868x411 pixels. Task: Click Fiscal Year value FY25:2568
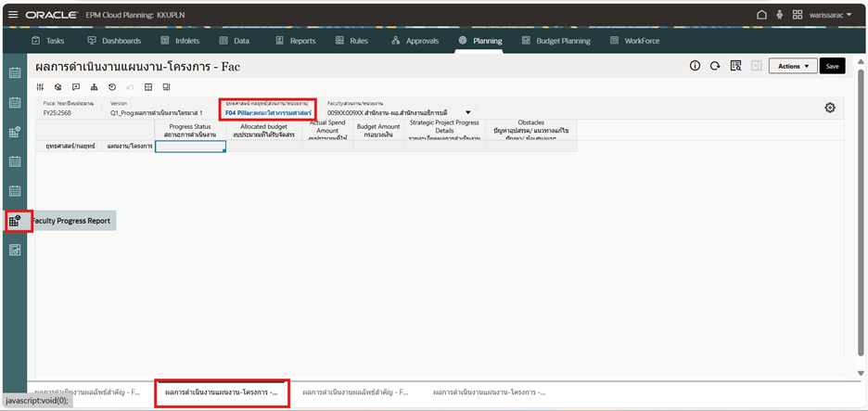pyautogui.click(x=57, y=112)
